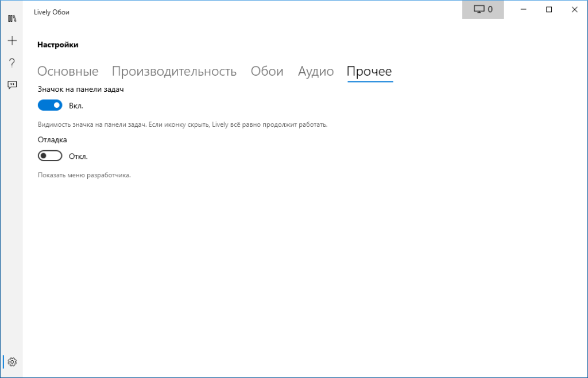The height and width of the screenshot is (378, 588).
Task: View Аудио settings
Action: click(315, 71)
